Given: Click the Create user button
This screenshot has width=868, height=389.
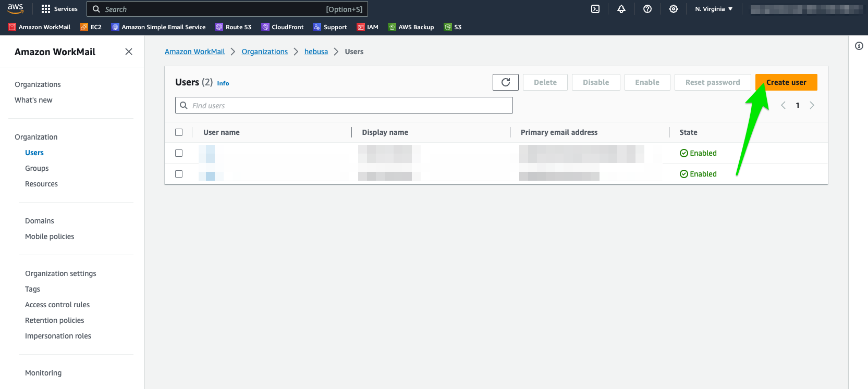Looking at the screenshot, I should [x=786, y=82].
